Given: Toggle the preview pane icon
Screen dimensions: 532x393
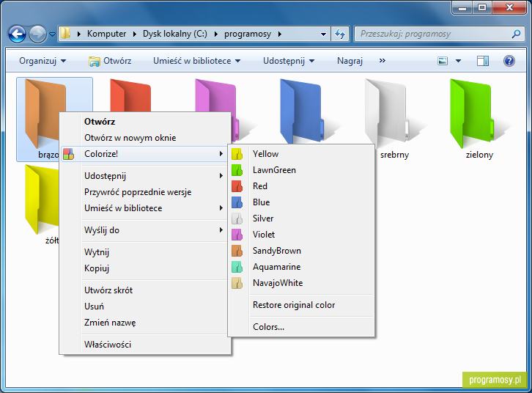Looking at the screenshot, I should click(483, 61).
